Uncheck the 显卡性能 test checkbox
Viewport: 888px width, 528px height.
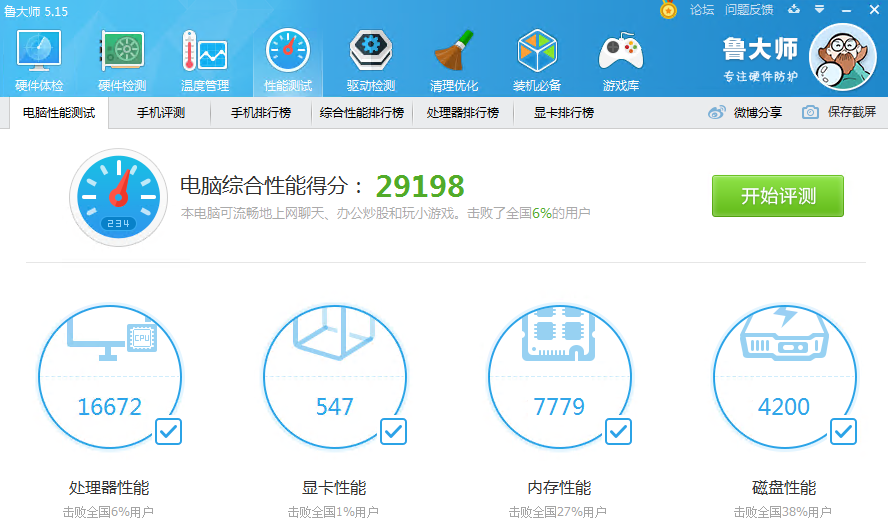[393, 432]
